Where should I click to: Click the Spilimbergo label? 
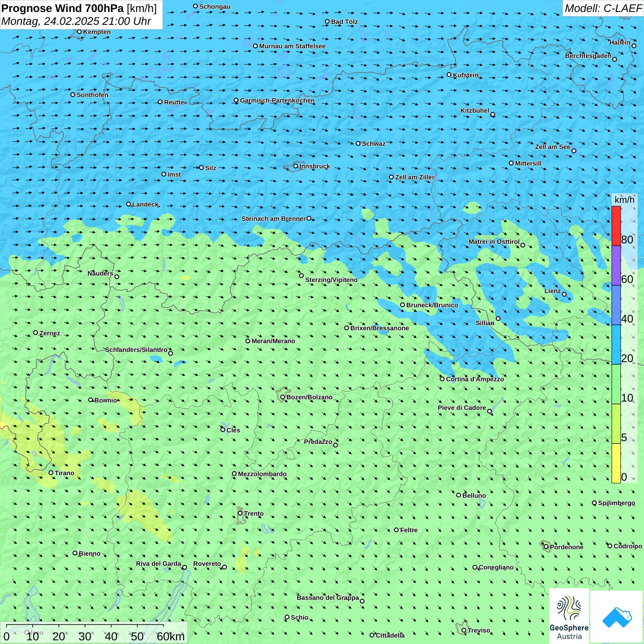pyautogui.click(x=617, y=503)
